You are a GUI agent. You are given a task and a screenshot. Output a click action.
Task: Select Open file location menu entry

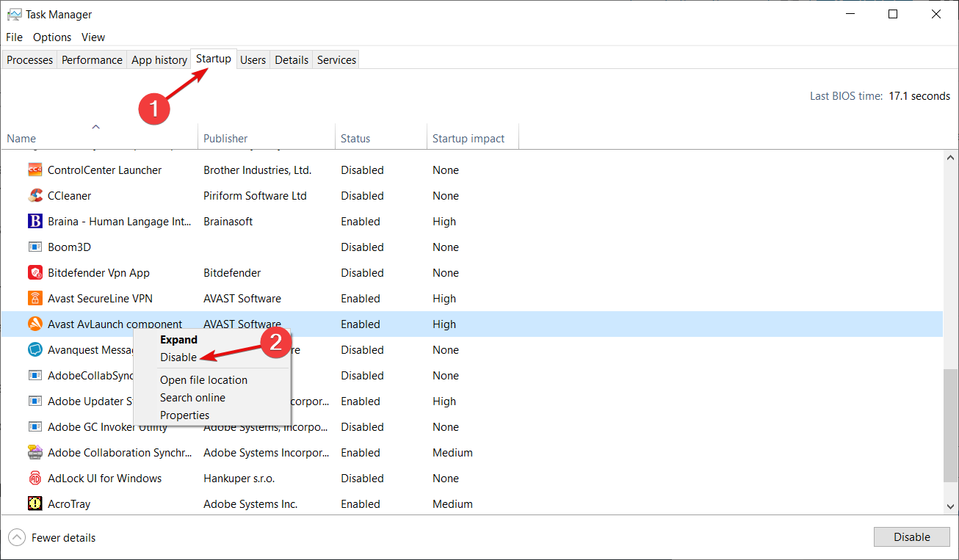[203, 380]
